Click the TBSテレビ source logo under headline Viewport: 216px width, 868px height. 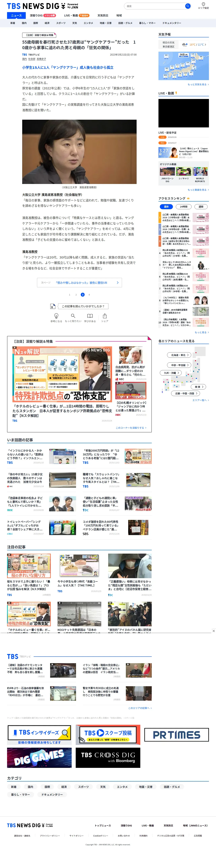(25, 55)
